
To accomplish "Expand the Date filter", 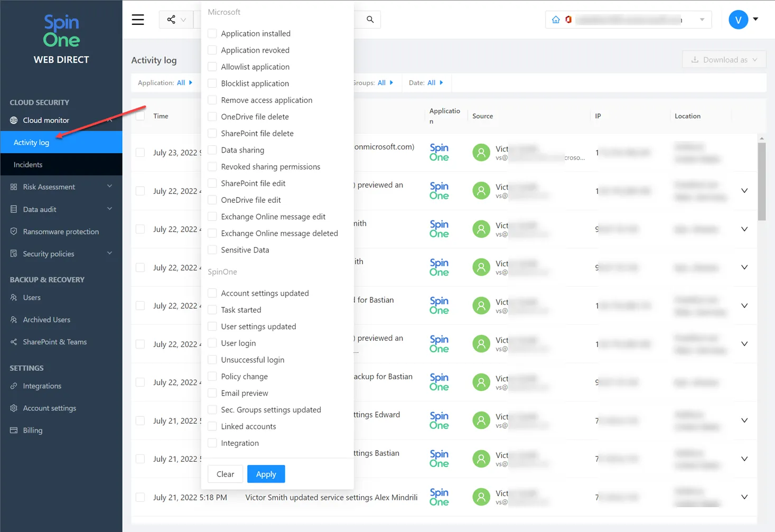I will pos(433,82).
